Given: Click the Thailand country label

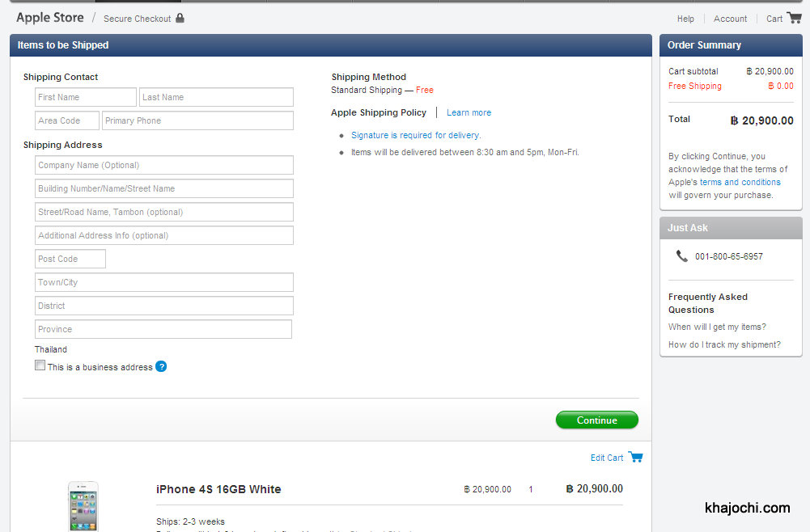Looking at the screenshot, I should pyautogui.click(x=51, y=349).
